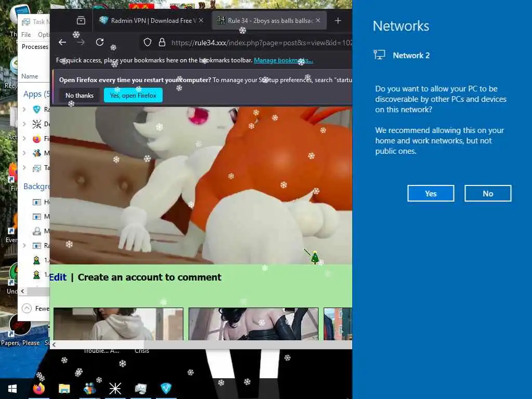This screenshot has width=532, height=399.
Task: Reload the current Firefox page
Action: tap(99, 42)
